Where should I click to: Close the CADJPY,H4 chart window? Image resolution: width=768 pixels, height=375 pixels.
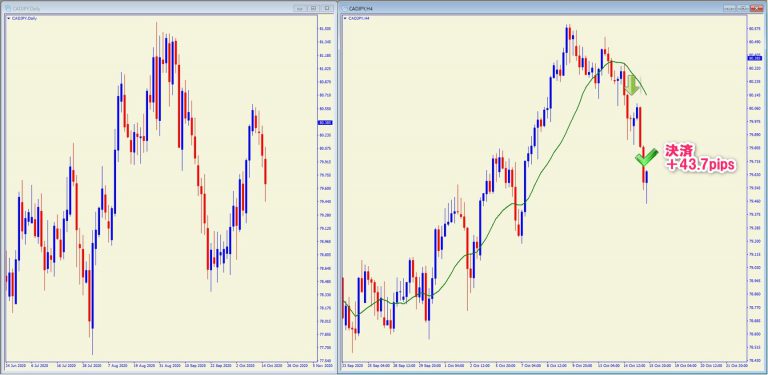click(756, 8)
